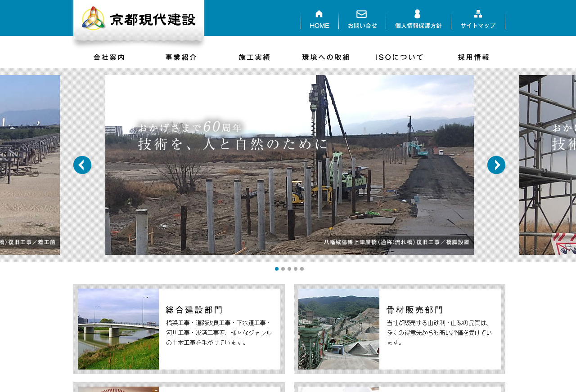Image resolution: width=576 pixels, height=392 pixels.
Task: Open the 施工実績 menu item
Action: point(254,58)
